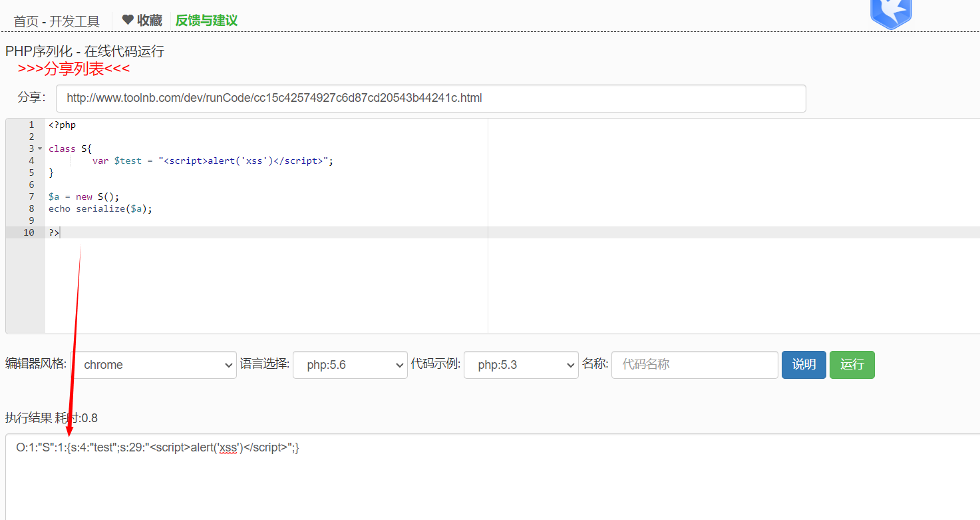
Task: Click the '<?php' opening tag line
Action: [x=62, y=125]
